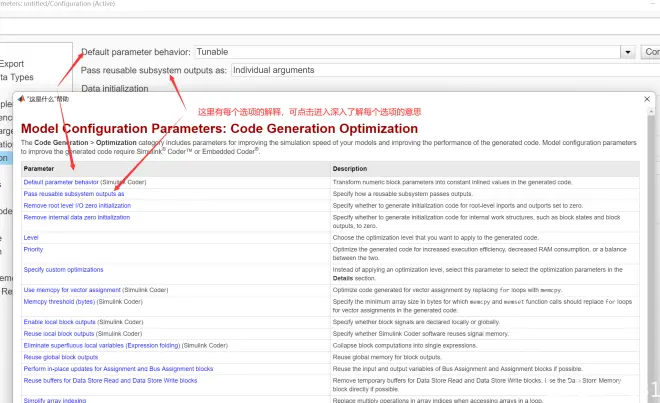Open the Simplify array indexing link
Screen dimensions: 660x403
coord(55,400)
